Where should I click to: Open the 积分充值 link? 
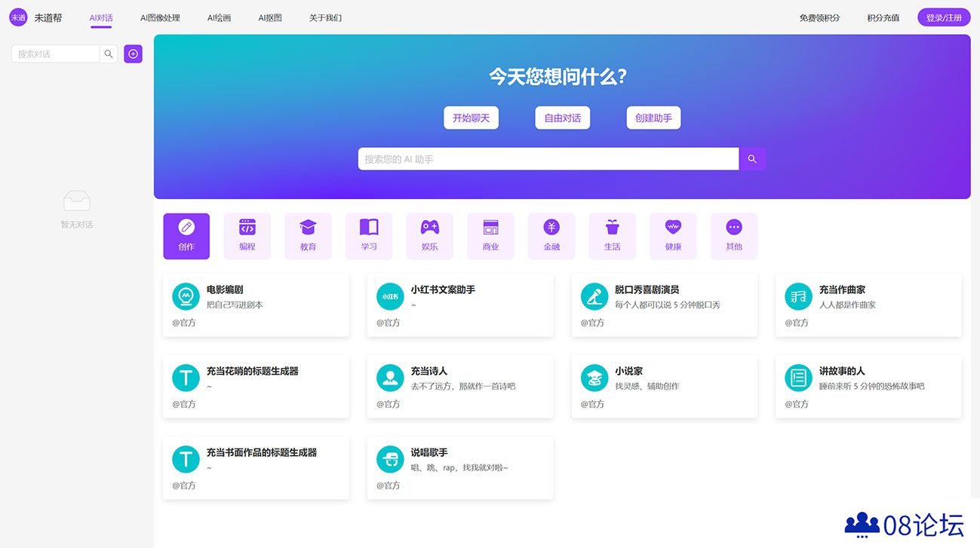click(x=883, y=17)
